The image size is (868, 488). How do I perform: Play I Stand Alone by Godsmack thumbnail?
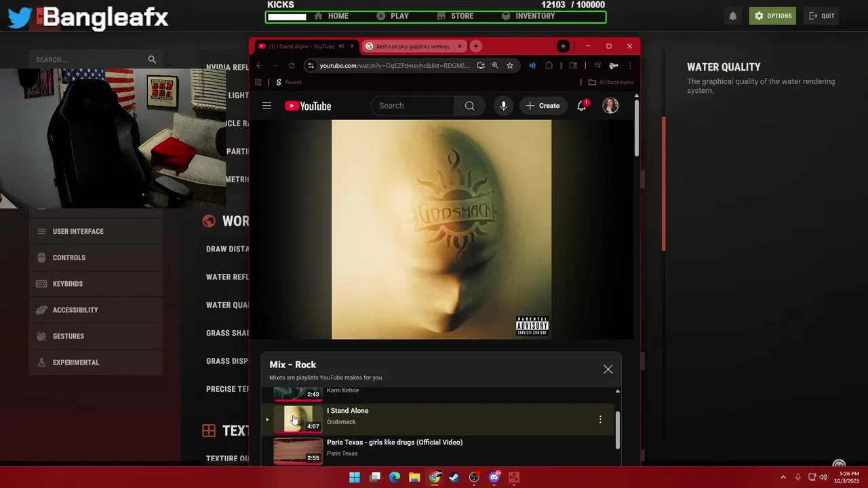pyautogui.click(x=298, y=419)
